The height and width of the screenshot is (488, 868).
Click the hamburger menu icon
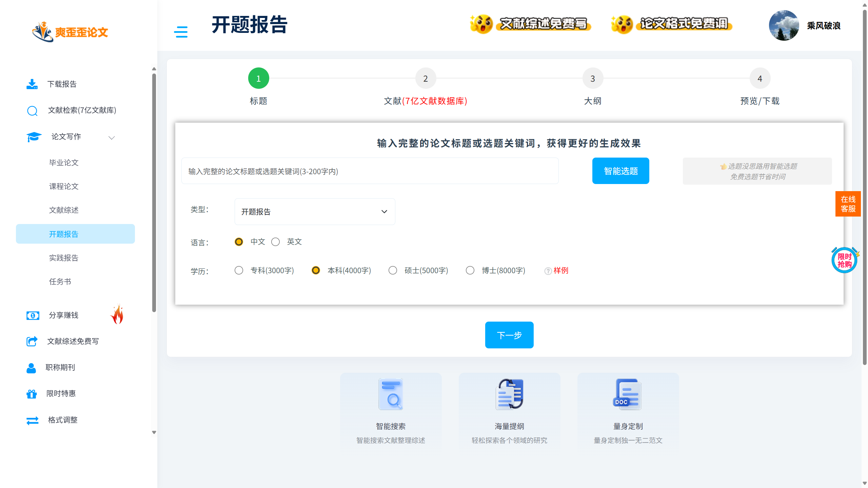181,32
